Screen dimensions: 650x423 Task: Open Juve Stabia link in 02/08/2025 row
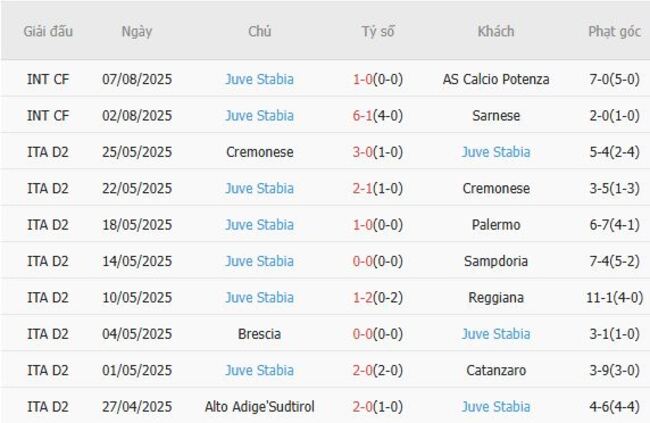point(259,116)
